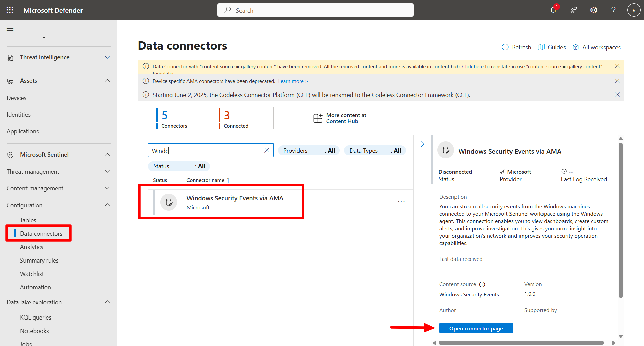Click the details pane horizontal scrollbar
The width and height of the screenshot is (644, 346).
pyautogui.click(x=521, y=343)
